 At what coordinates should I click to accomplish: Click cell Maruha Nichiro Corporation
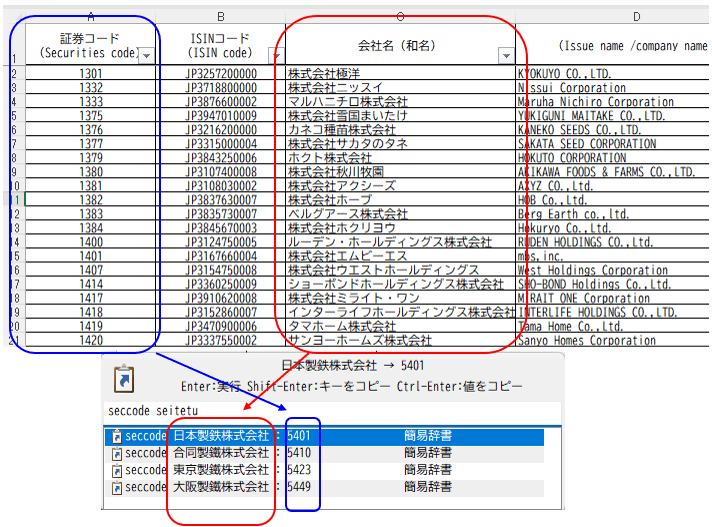[x=613, y=102]
